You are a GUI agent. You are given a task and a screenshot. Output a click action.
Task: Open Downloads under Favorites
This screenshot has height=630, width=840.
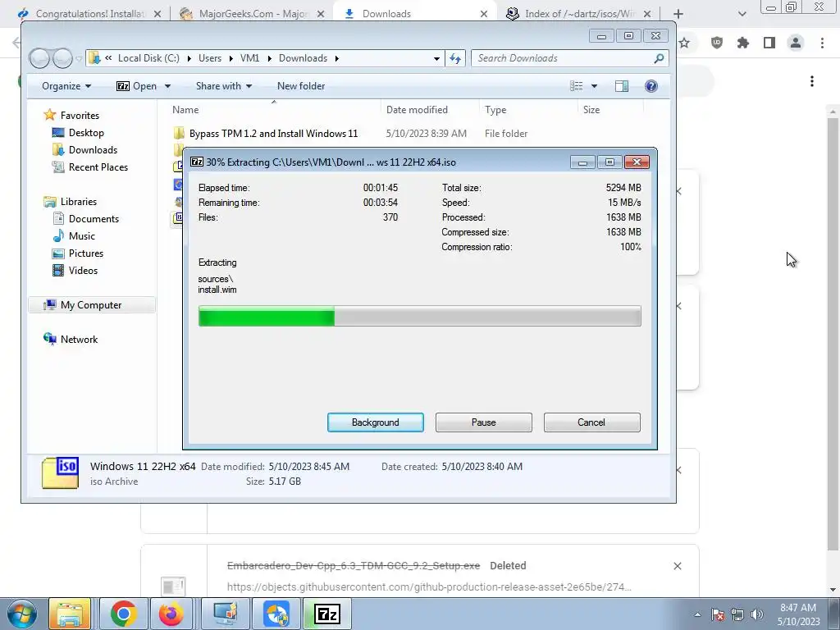[x=92, y=150]
